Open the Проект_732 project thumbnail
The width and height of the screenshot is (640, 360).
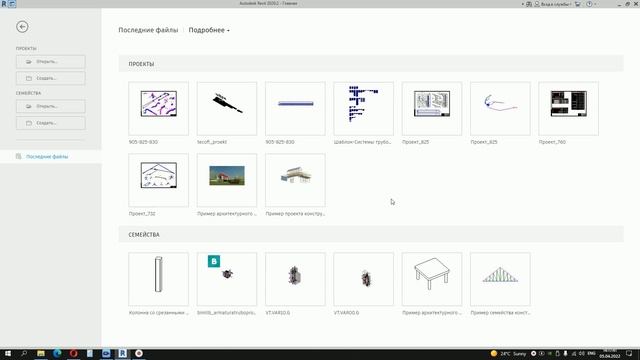159,180
